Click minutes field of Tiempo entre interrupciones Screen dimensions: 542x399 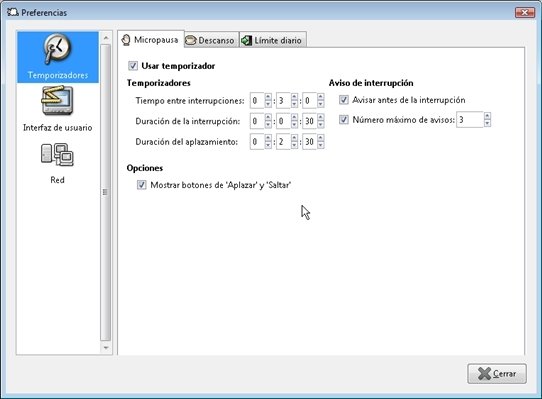[x=283, y=101]
